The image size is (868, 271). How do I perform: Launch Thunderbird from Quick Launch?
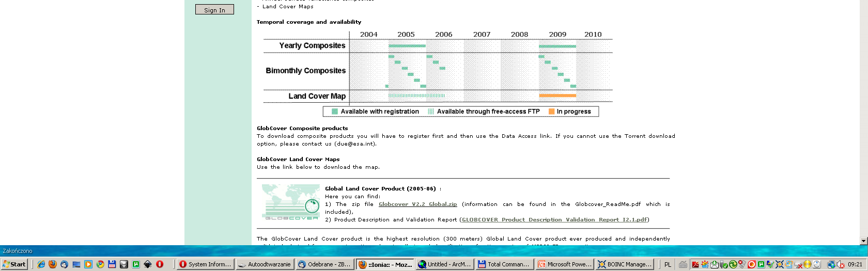click(x=64, y=264)
